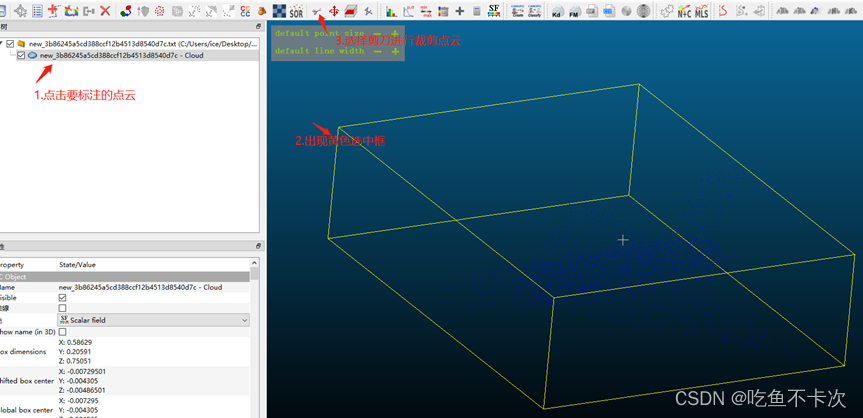The height and width of the screenshot is (418, 863).
Task: Increase the default line width
Action: (x=395, y=51)
